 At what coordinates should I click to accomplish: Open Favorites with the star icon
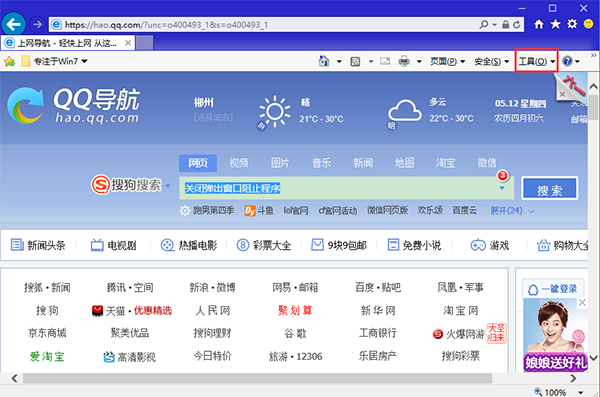tap(555, 25)
